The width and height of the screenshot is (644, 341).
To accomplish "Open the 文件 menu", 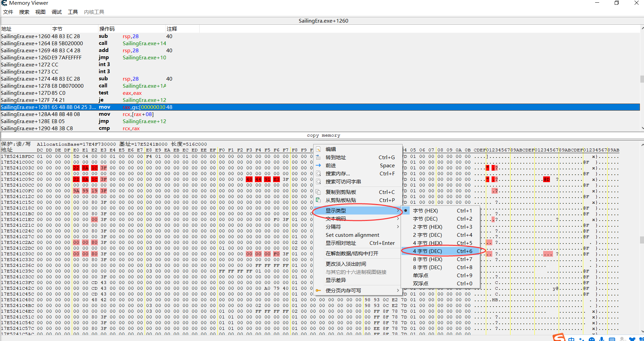I will coord(8,12).
